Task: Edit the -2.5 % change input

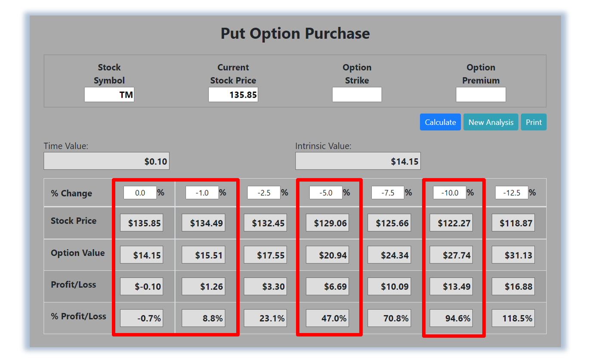Action: (264, 193)
